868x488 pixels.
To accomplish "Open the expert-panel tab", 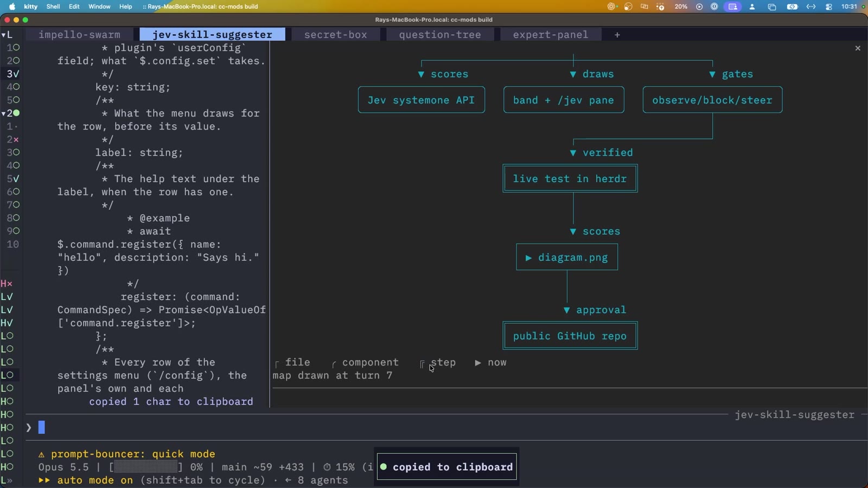I will pyautogui.click(x=550, y=35).
